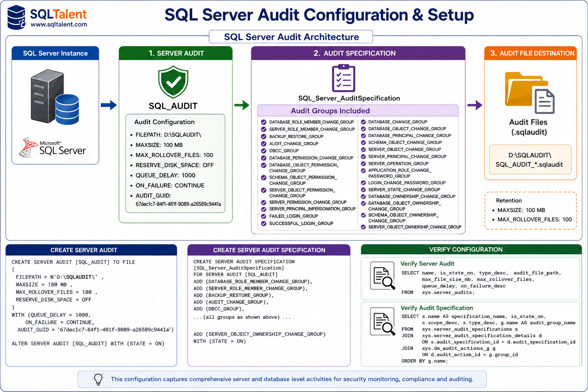
Task: Click the Microsoft SQL Server logo
Action: (53, 148)
